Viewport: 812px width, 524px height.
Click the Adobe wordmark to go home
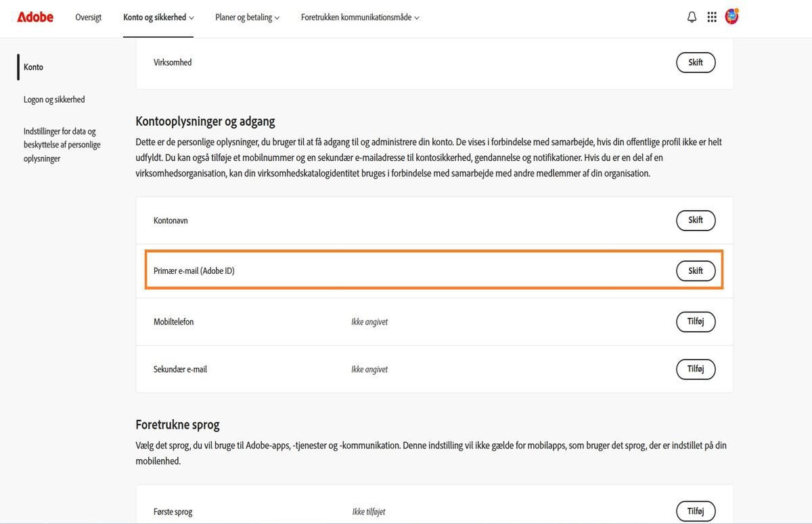[35, 17]
